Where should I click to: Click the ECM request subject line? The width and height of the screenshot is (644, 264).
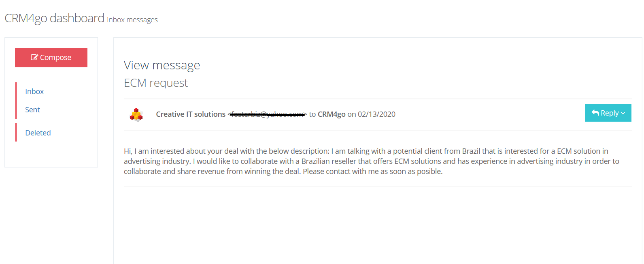156,83
